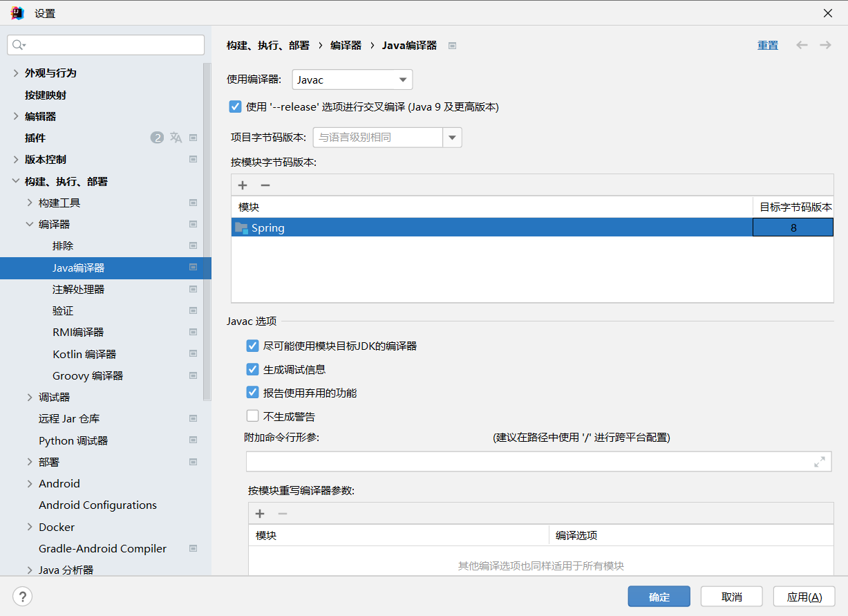Screen dimensions: 848x616
Task: Open the 使用编译器 Javac dropdown
Action: click(x=403, y=80)
